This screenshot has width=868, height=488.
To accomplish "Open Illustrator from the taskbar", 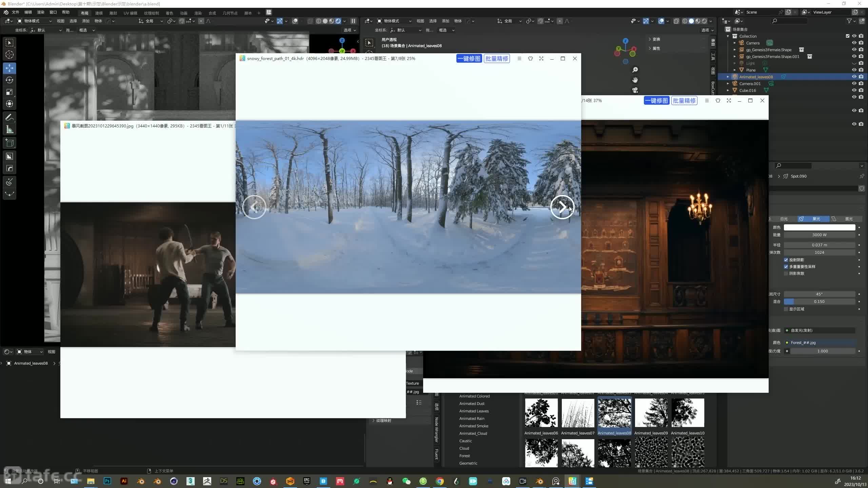I will 124,481.
